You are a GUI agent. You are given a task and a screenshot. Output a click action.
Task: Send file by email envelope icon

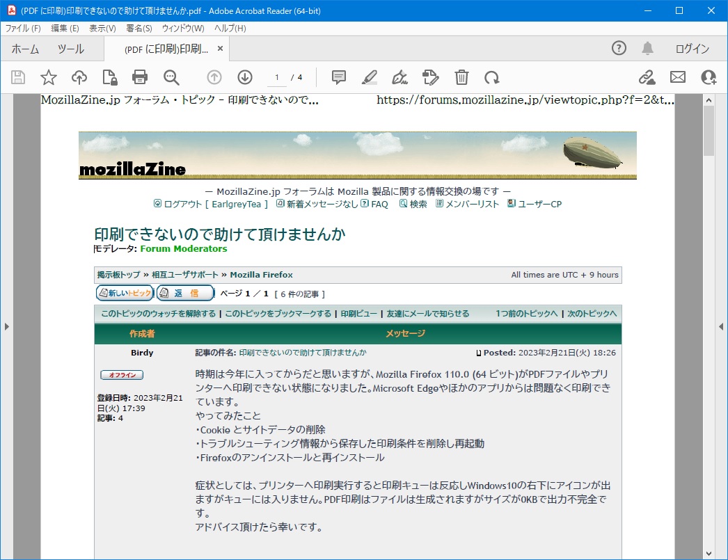pyautogui.click(x=678, y=77)
